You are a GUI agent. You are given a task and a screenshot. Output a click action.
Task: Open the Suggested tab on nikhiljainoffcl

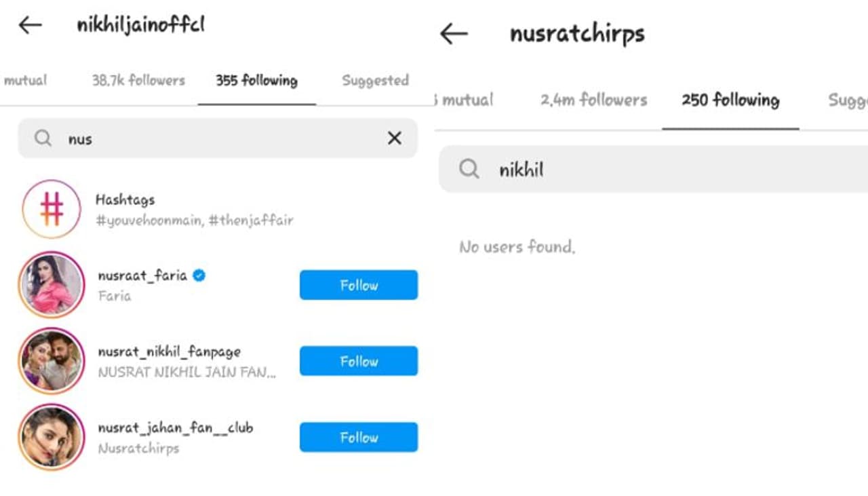pyautogui.click(x=375, y=81)
